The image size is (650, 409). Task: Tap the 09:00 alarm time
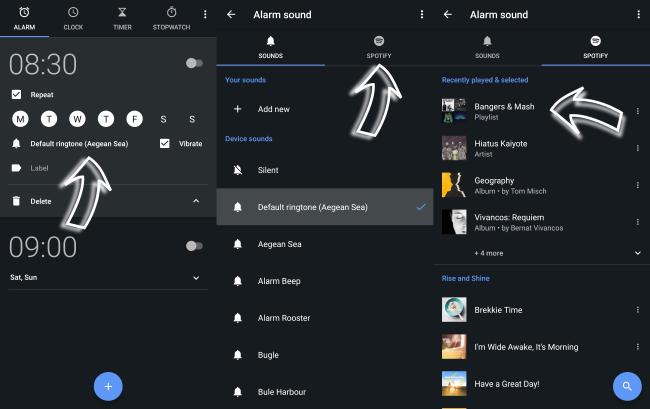pos(43,247)
